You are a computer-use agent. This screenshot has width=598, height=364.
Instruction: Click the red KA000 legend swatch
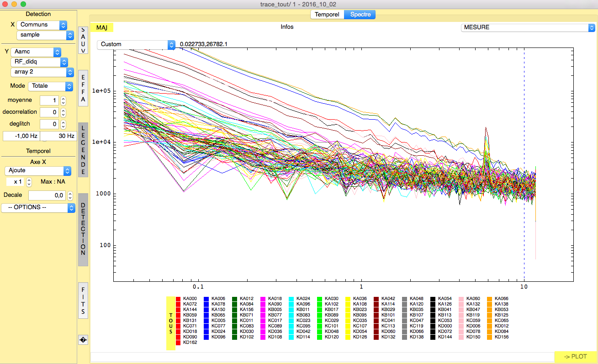178,299
